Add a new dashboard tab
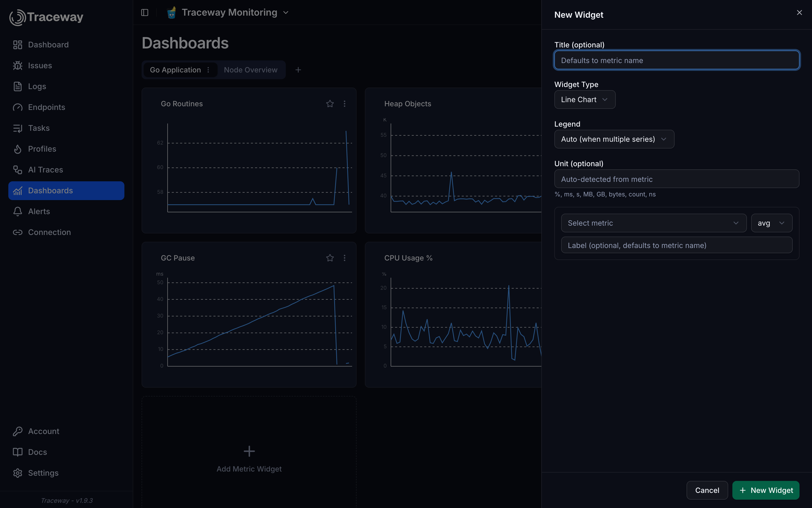 coord(298,70)
